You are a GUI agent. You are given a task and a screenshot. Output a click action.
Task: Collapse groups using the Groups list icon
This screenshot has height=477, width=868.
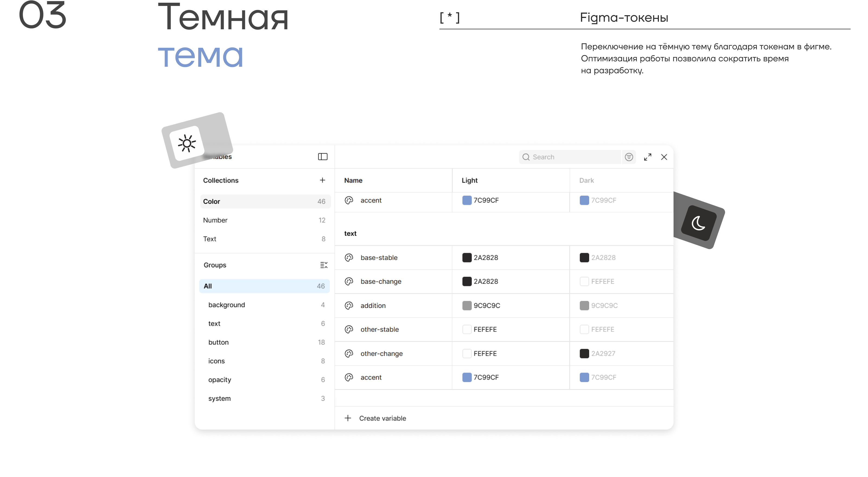pos(324,265)
